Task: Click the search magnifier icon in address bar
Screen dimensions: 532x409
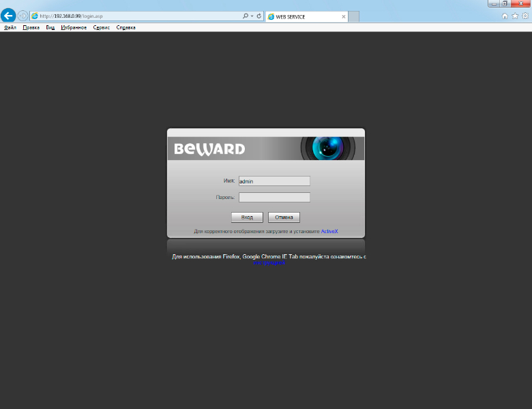Action: click(x=246, y=16)
